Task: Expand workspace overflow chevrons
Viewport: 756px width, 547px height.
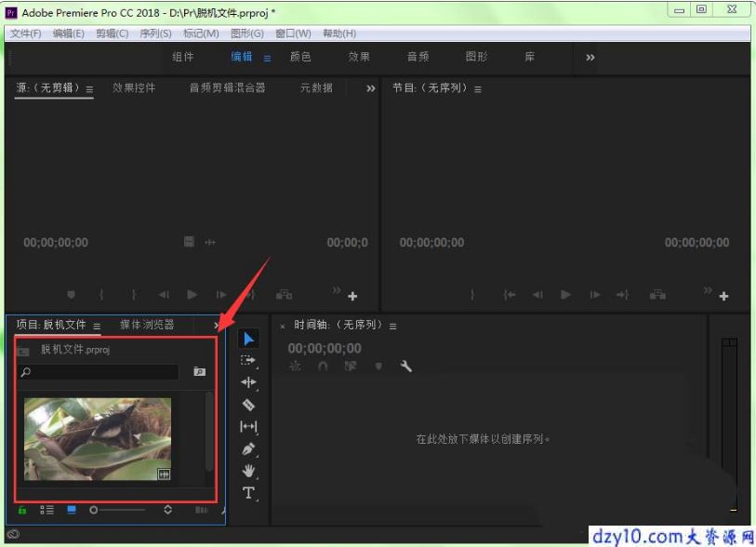Action: [590, 58]
